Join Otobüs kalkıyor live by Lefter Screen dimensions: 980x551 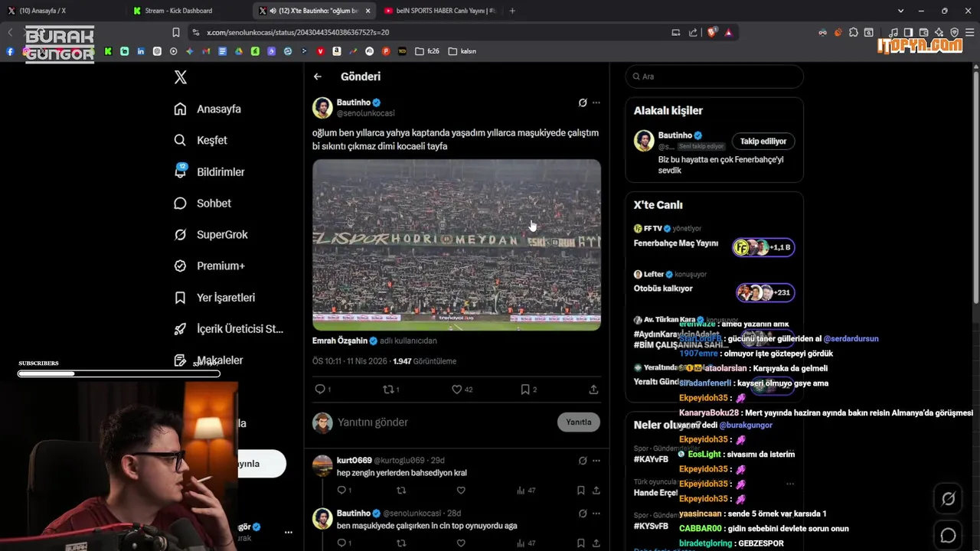tap(765, 292)
